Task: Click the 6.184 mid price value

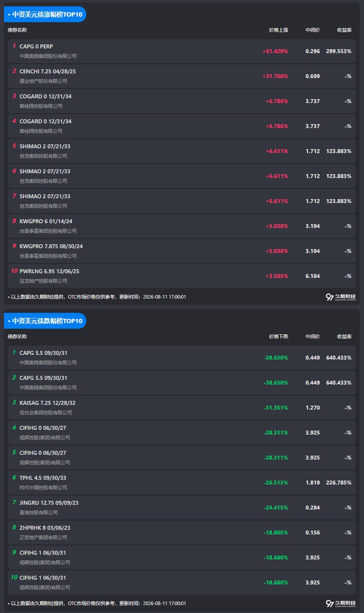Action: click(313, 276)
